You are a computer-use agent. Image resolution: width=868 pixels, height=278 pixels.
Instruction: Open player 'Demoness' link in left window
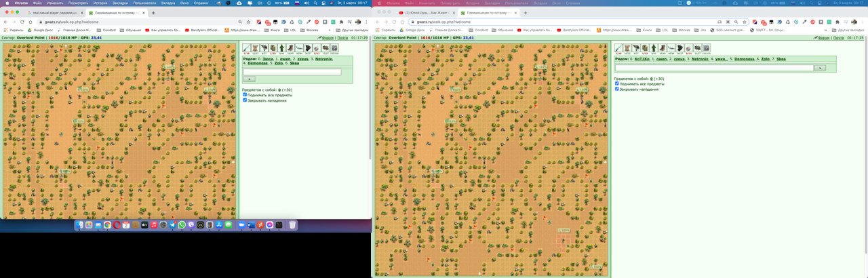(258, 63)
